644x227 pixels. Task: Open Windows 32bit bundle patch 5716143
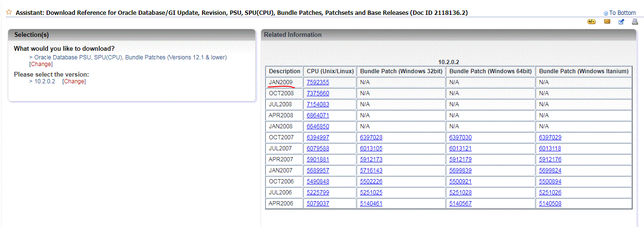pyautogui.click(x=371, y=170)
